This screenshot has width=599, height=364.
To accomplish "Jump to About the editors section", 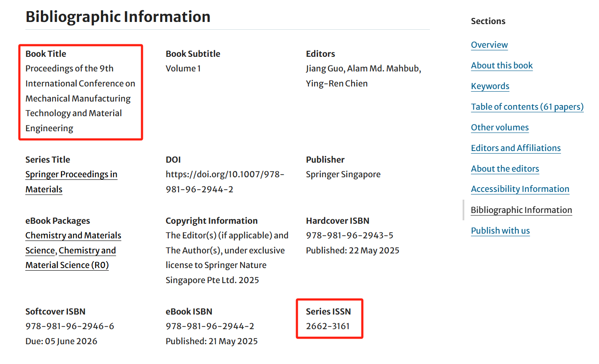I will [505, 169].
